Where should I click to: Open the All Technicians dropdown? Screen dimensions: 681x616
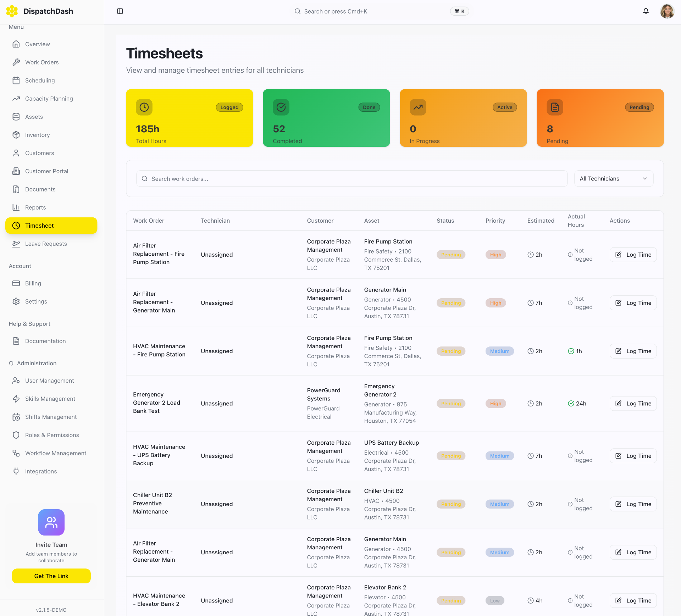[614, 179]
